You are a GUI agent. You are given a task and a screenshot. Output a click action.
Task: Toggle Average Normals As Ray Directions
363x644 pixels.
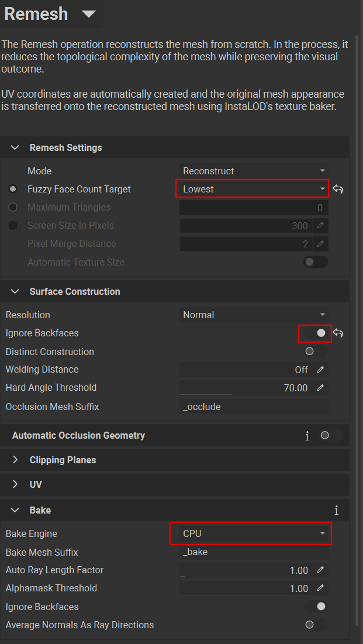coord(316,625)
